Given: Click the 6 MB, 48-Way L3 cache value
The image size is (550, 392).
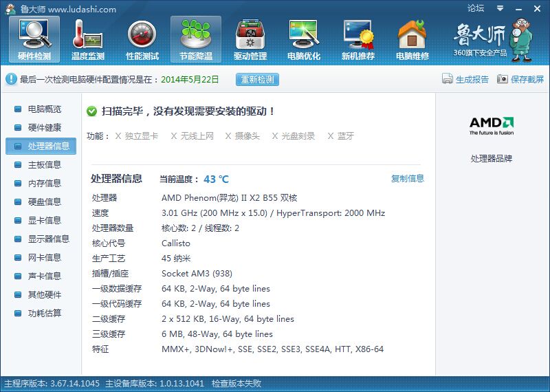Looking at the screenshot, I should 217,334.
